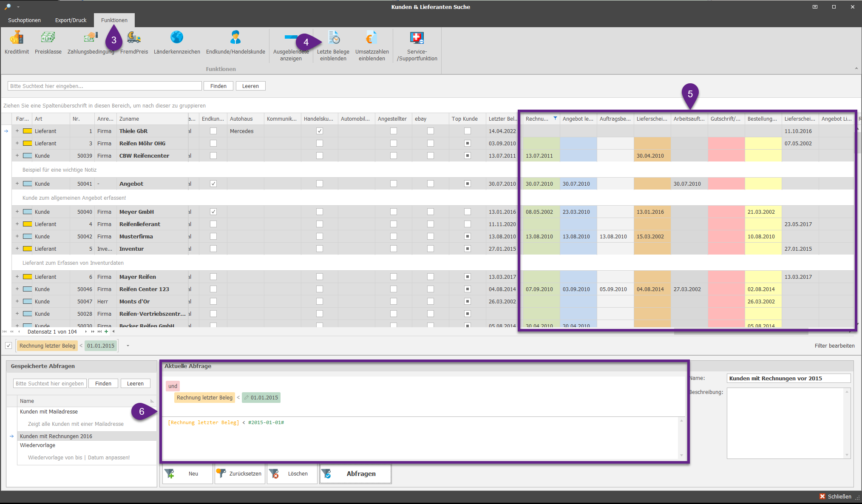Switch to Export/Druck tab
This screenshot has height=504, width=862.
71,20
